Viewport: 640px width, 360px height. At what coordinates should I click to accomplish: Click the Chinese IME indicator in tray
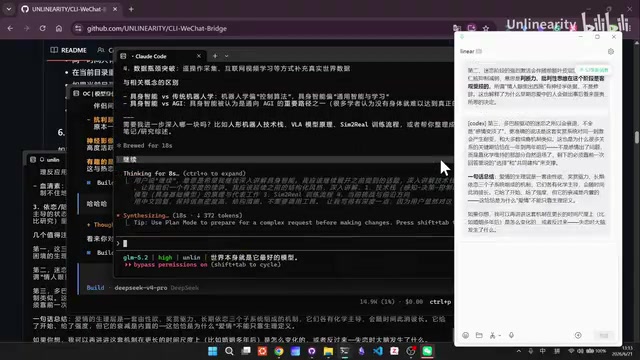tap(542, 351)
